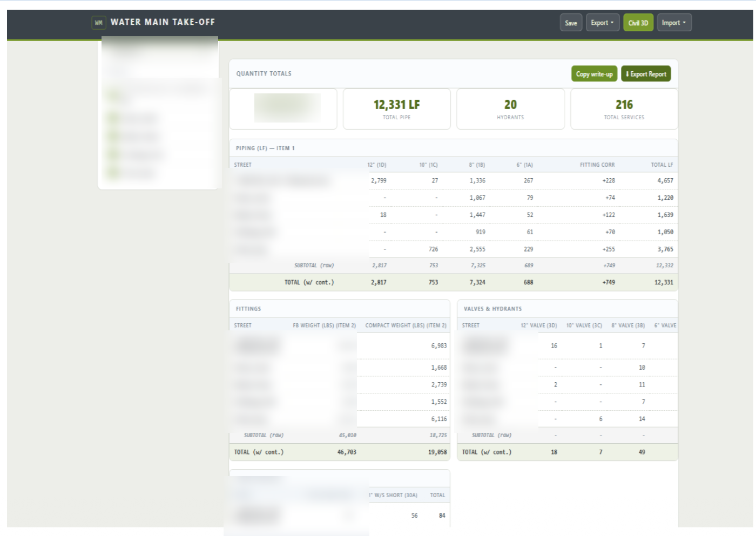Screen dimensions: 756x536
Task: Select the total LF value 3,765
Action: 665,249
